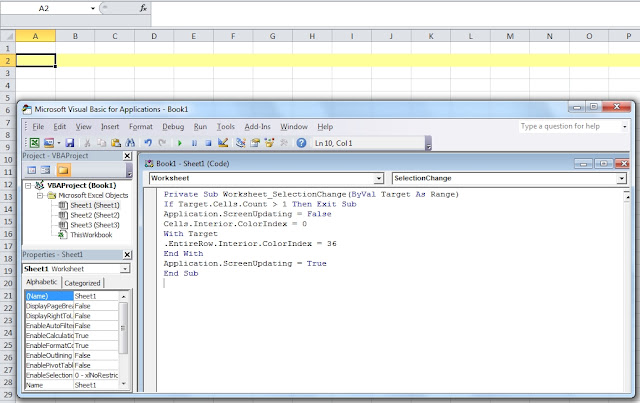Click the Toolbox toolbar icon

[x=284, y=143]
